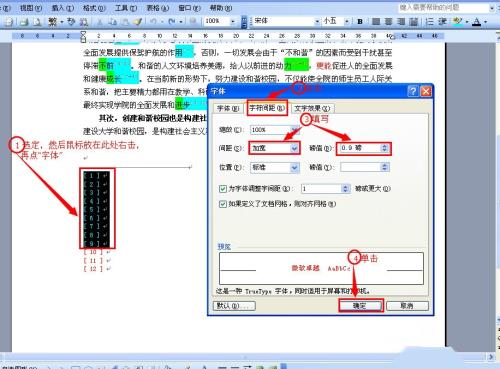Image resolution: width=500 pixels, height=369 pixels.
Task: Open the 工具 menu
Action: click(x=126, y=8)
